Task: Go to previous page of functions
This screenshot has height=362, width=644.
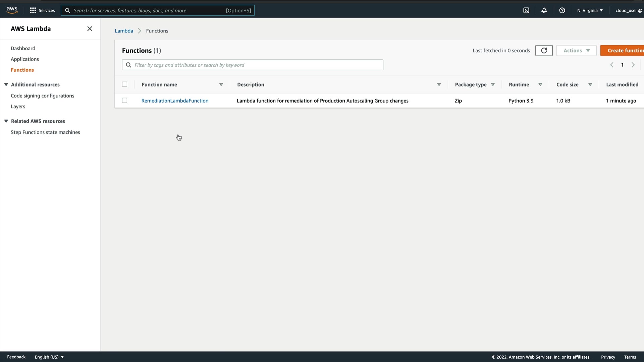Action: coord(612,65)
